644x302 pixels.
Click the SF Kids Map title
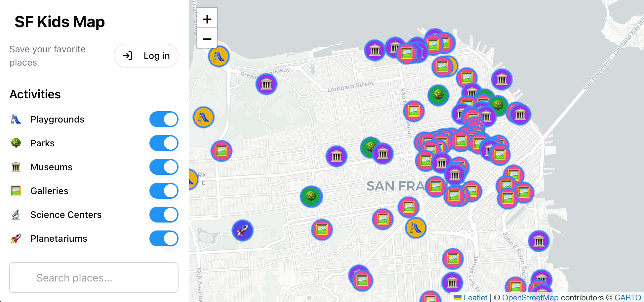[60, 22]
